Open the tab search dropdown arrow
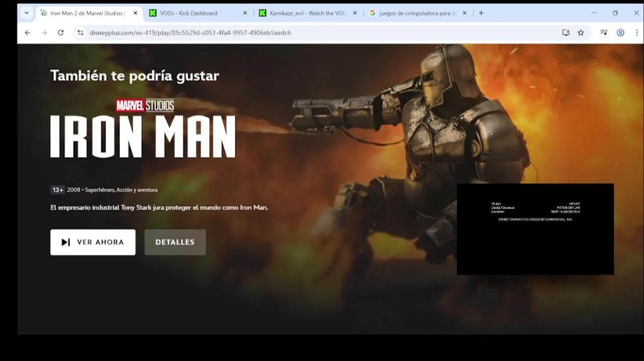The width and height of the screenshot is (644, 361). tap(27, 13)
